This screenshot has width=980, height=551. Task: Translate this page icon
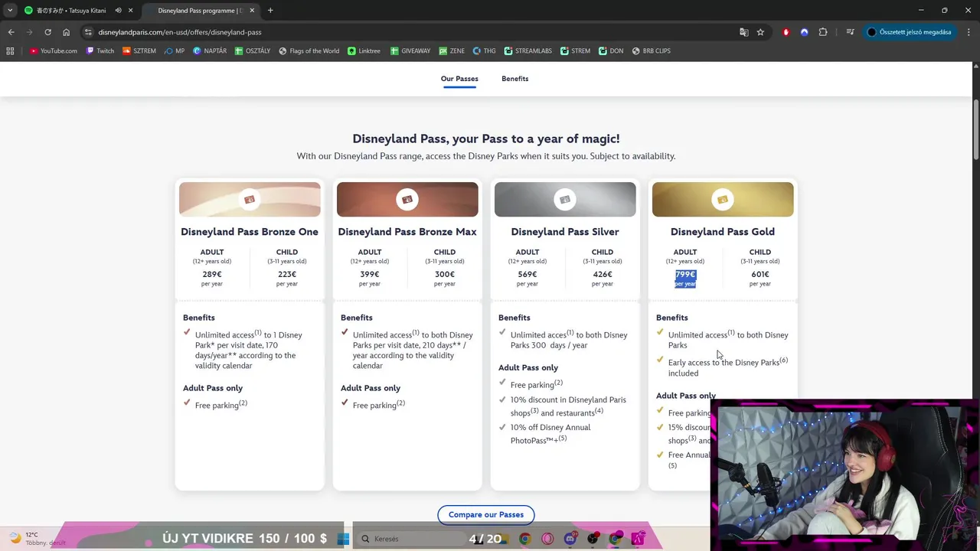click(743, 32)
